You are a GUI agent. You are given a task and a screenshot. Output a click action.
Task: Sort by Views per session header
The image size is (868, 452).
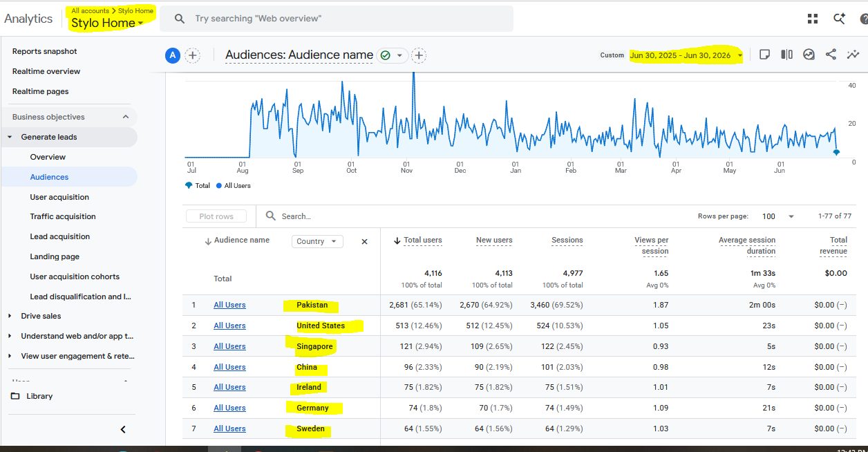[651, 245]
